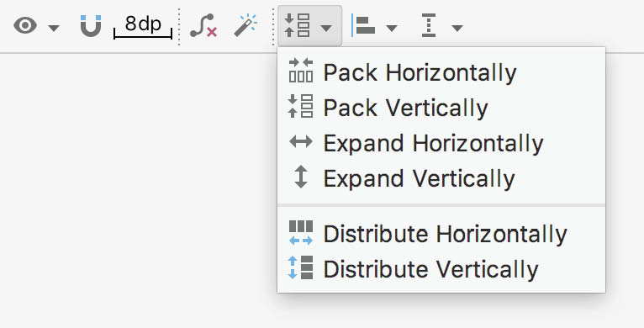Click the infer constraints magic wand
This screenshot has width=644, height=328.
pyautogui.click(x=245, y=25)
